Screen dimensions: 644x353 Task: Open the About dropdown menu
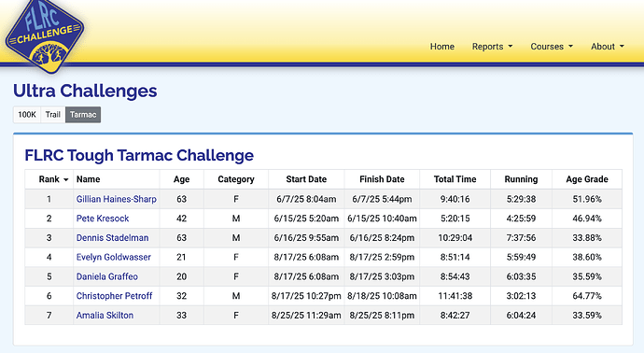[607, 47]
